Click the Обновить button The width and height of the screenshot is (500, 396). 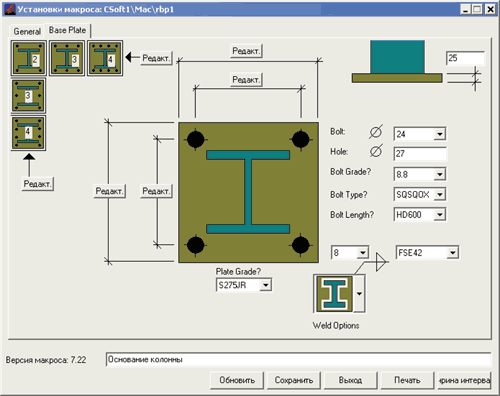click(x=237, y=380)
